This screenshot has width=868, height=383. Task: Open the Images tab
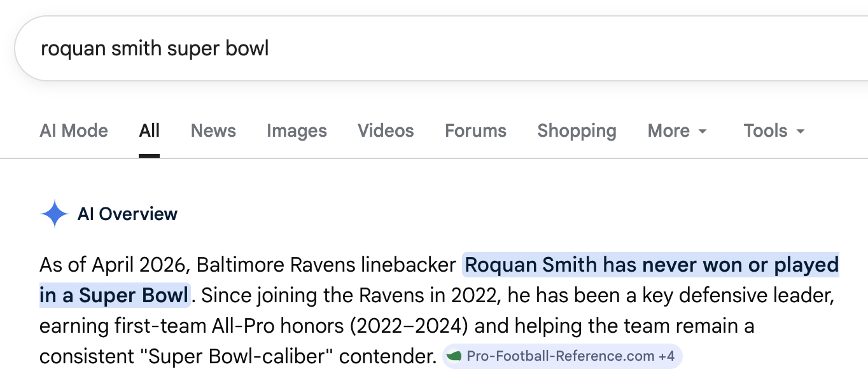tap(297, 131)
